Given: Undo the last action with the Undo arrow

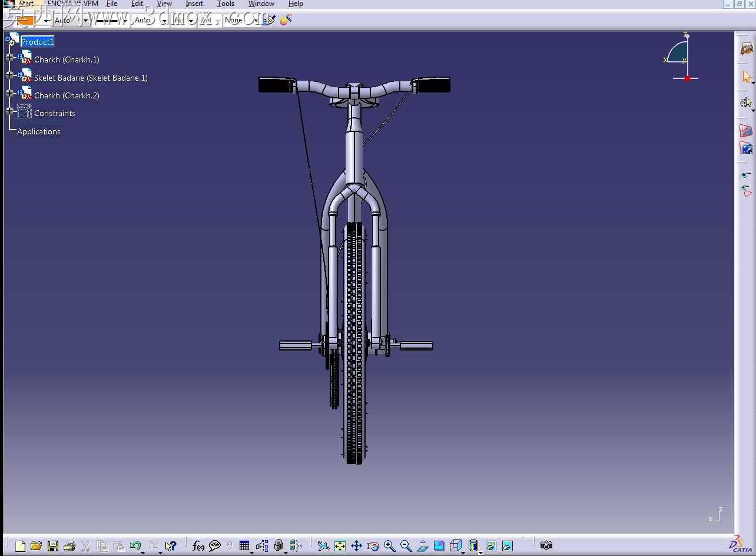Looking at the screenshot, I should (x=135, y=546).
